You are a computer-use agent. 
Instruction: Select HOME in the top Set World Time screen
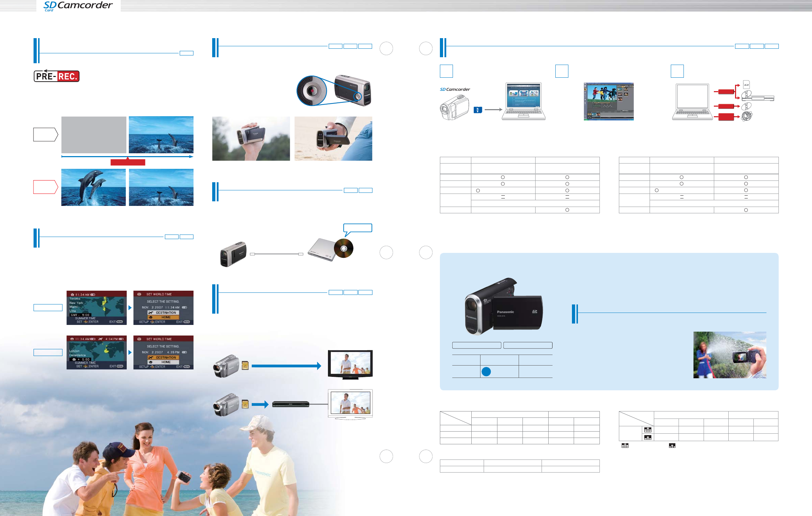163,317
